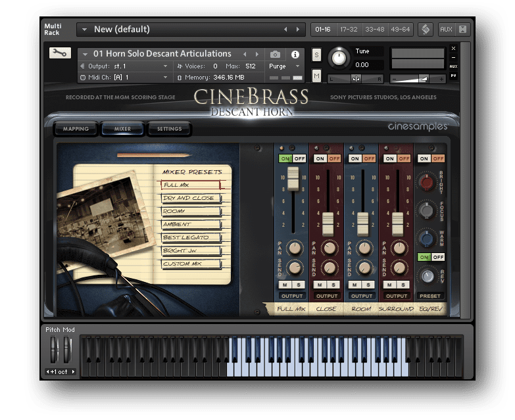Select the Dry and Close preset
This screenshot has width=515, height=420.
(191, 198)
